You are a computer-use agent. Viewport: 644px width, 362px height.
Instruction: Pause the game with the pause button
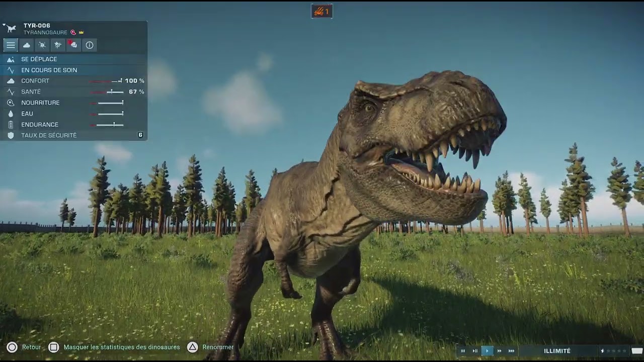[463, 351]
